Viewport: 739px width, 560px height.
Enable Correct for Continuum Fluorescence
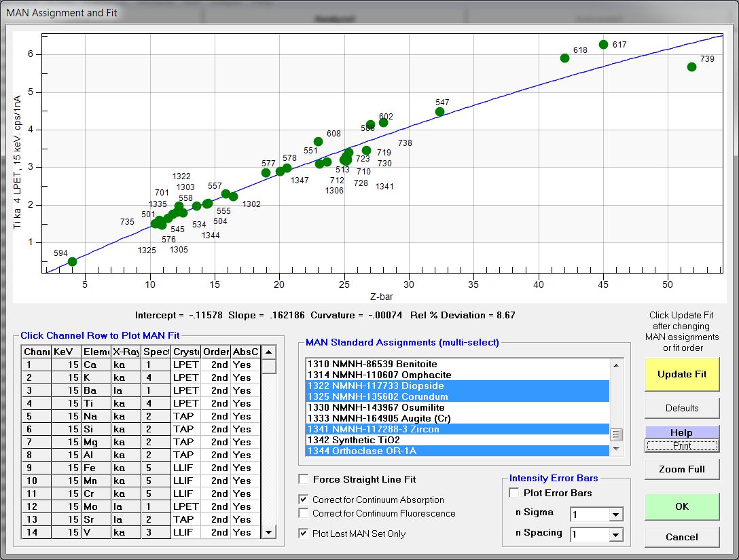click(304, 513)
